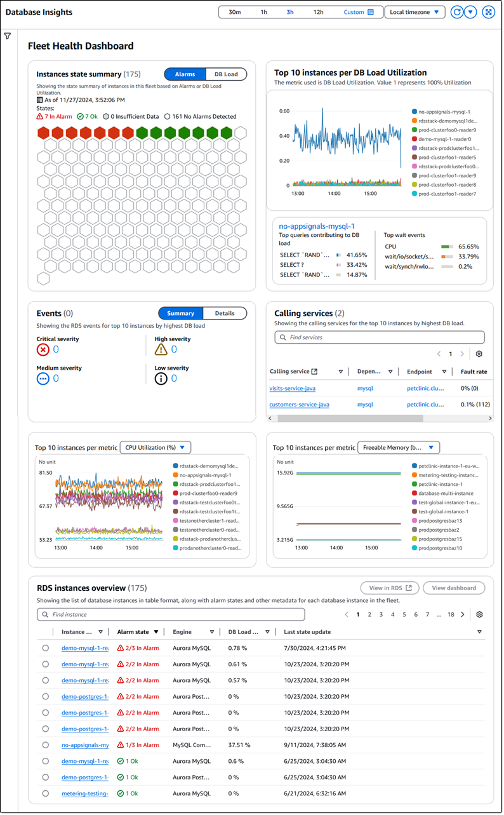Select the 1h time range
The width and height of the screenshot is (504, 815).
[264, 12]
